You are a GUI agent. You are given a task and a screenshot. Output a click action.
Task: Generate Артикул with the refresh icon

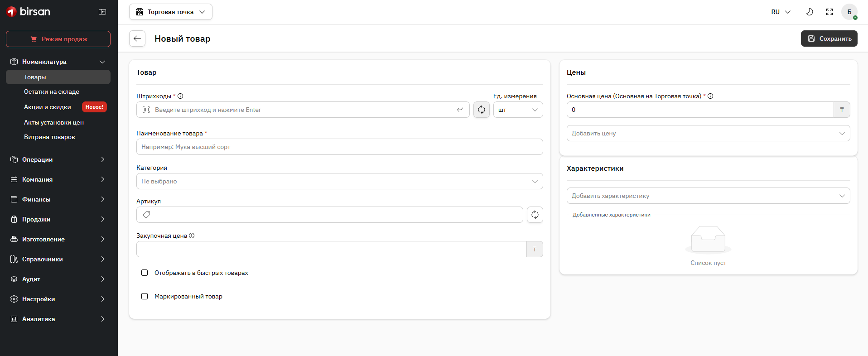535,215
